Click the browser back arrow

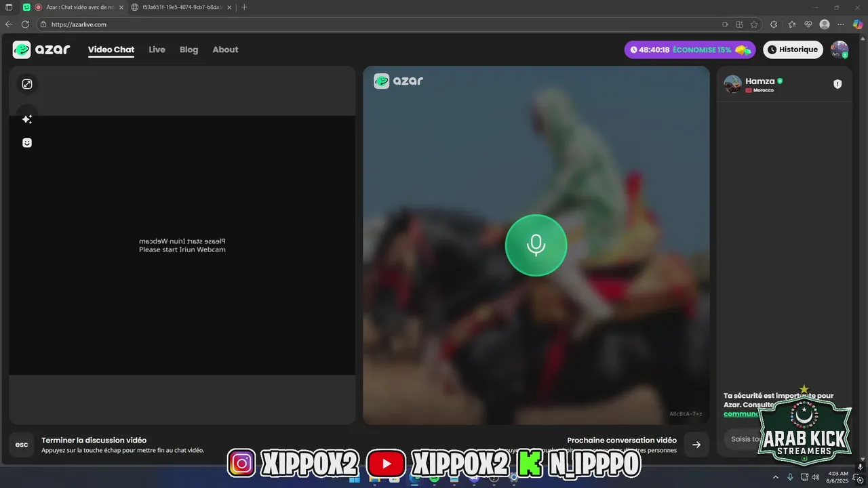9,24
